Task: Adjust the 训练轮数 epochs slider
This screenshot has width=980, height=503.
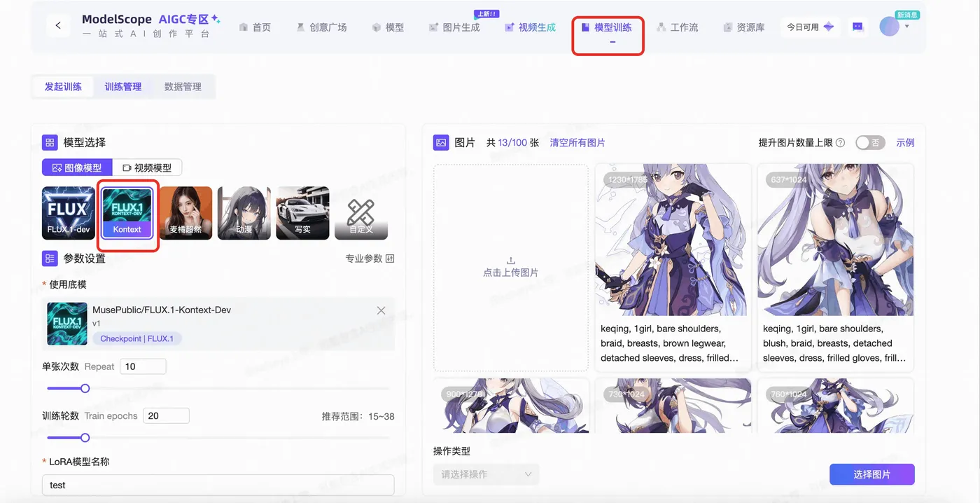Action: pyautogui.click(x=85, y=438)
